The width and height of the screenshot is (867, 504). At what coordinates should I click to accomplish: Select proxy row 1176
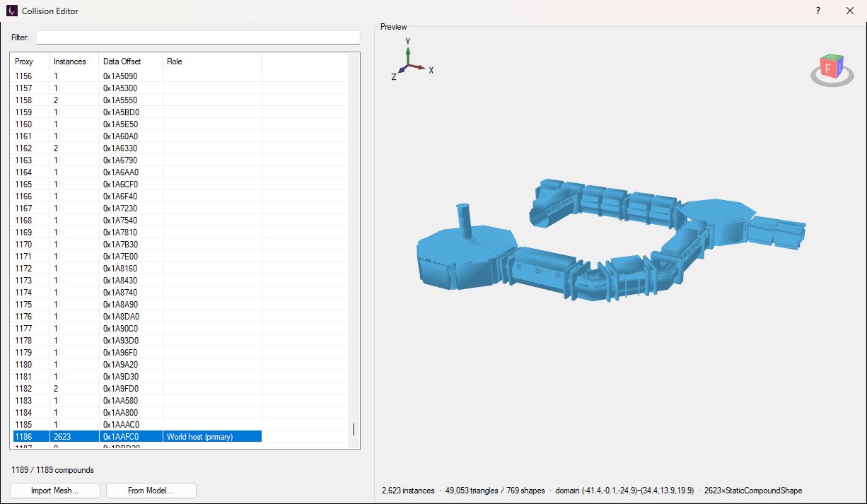[137, 317]
